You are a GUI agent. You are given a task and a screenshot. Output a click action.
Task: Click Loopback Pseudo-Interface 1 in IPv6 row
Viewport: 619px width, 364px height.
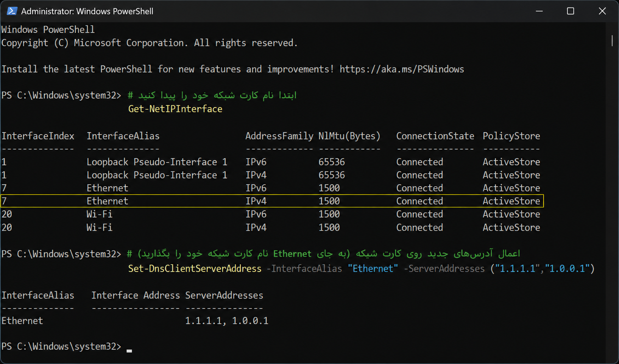(157, 162)
